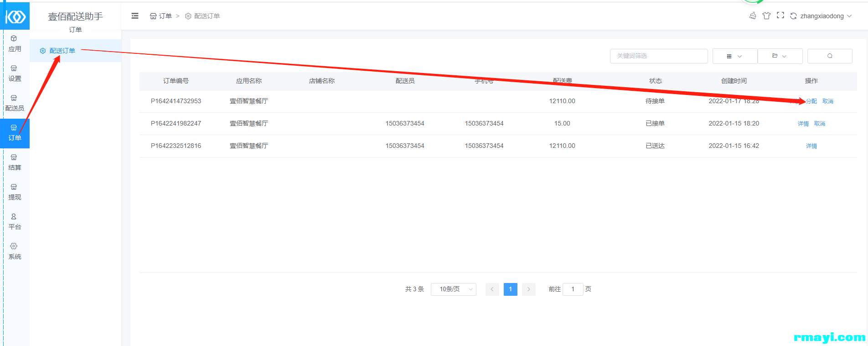Select page 1 in pagination
The width and height of the screenshot is (868, 346).
tap(511, 289)
